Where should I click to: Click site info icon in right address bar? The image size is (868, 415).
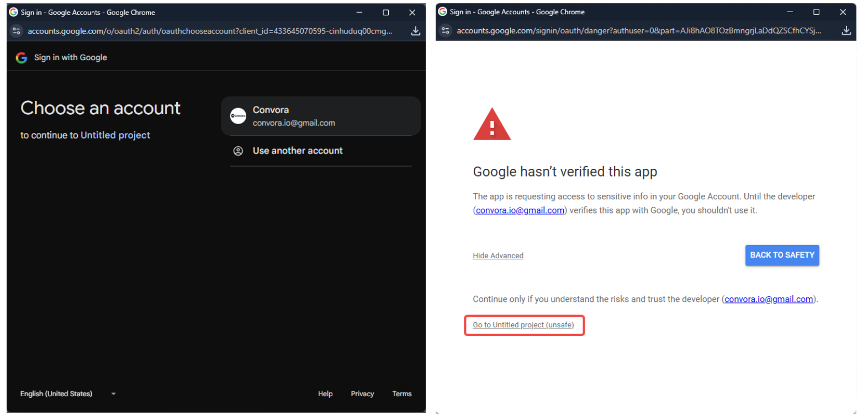446,30
